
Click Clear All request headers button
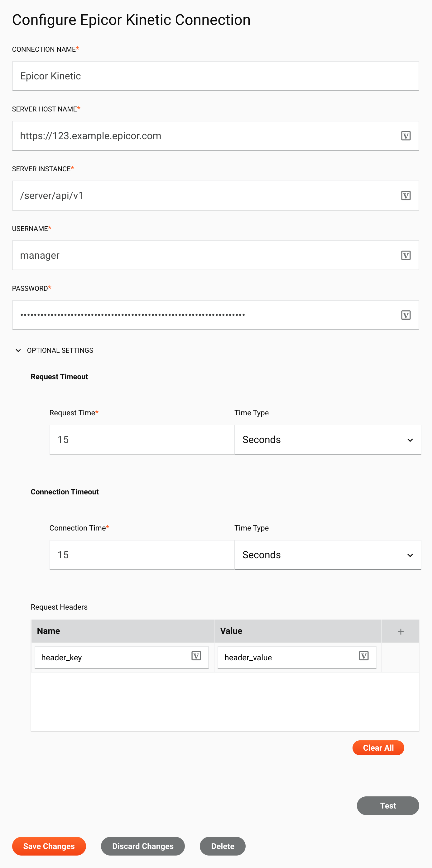click(x=378, y=748)
